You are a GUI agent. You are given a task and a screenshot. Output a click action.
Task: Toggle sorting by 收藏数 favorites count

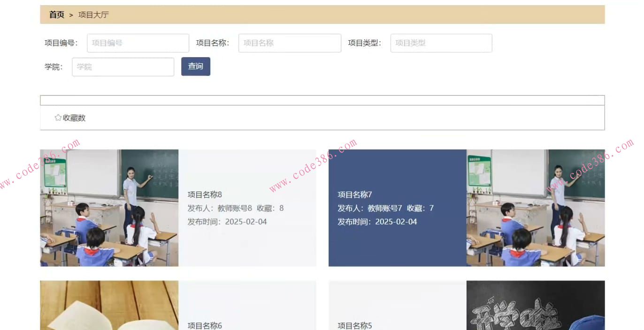tap(73, 118)
